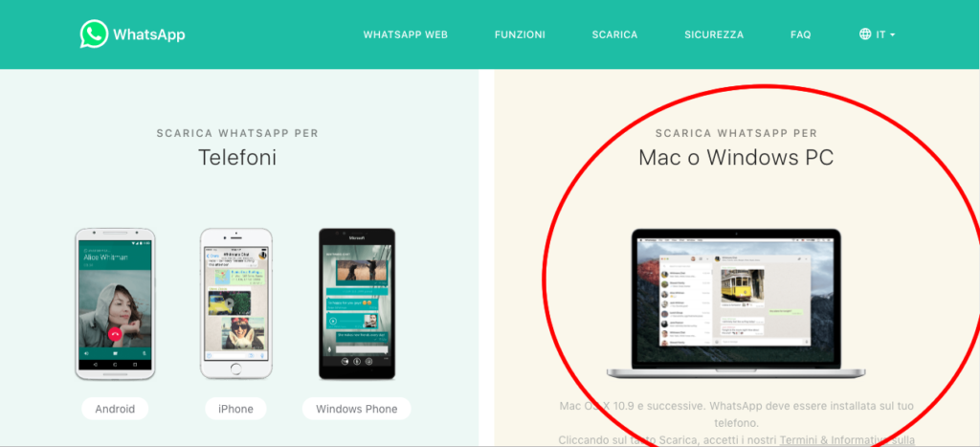Click the Telefoni section heading
Viewport: 980px width, 447px height.
237,158
